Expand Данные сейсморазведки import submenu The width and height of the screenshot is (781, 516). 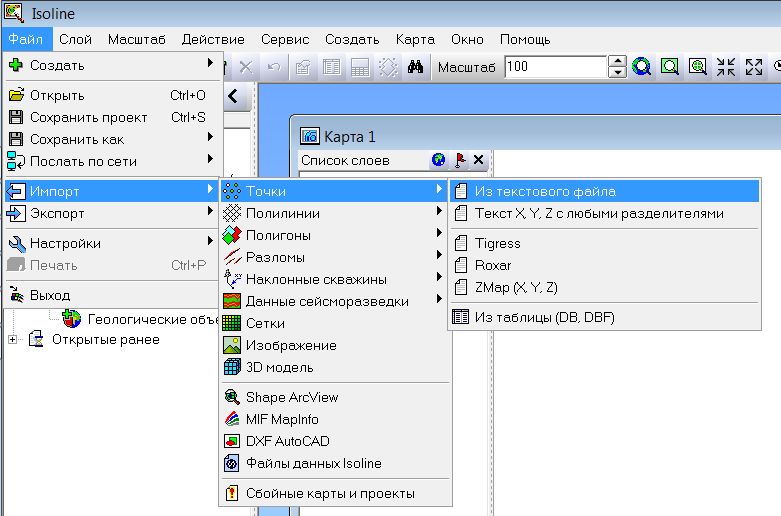[335, 301]
